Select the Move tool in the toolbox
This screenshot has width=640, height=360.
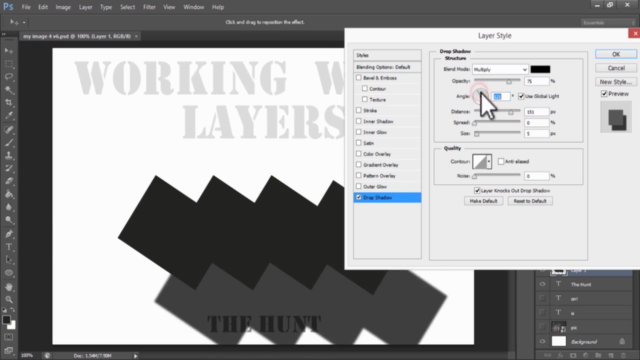(9, 51)
